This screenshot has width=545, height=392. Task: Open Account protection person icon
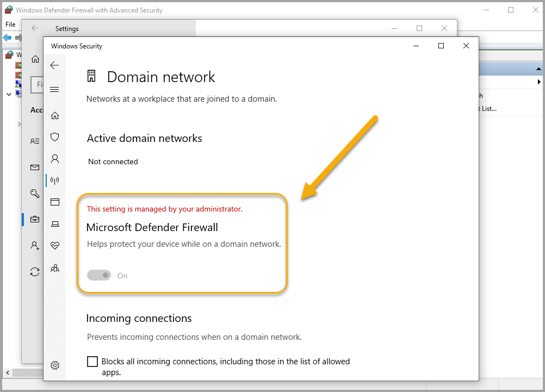pos(54,159)
